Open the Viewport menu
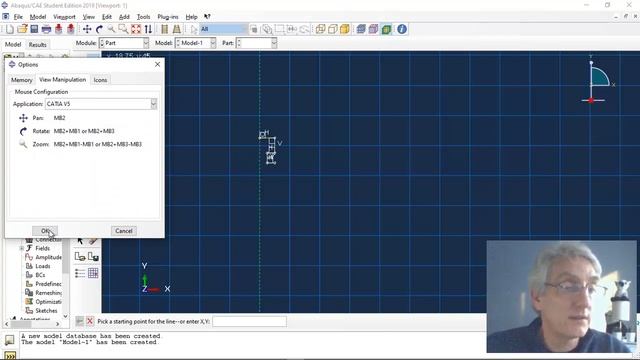Image resolution: width=640 pixels, height=360 pixels. pos(64,17)
